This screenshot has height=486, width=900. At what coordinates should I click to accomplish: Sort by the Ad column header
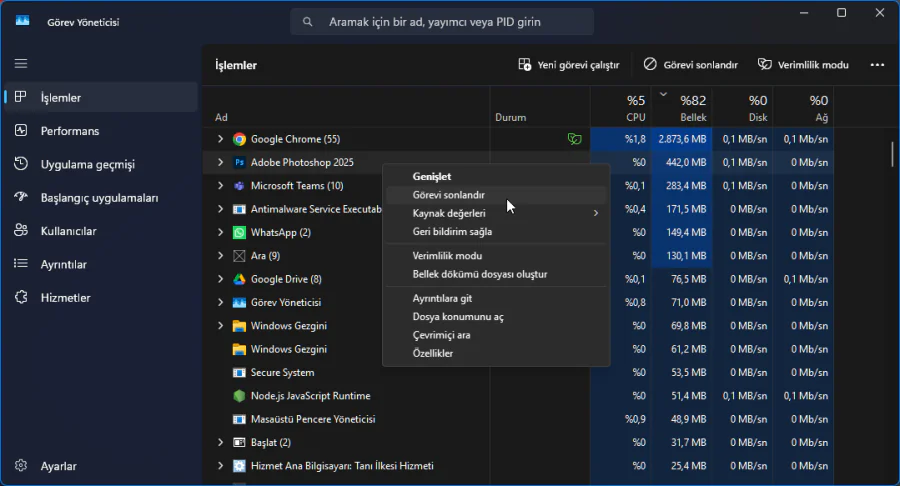pyautogui.click(x=346, y=108)
